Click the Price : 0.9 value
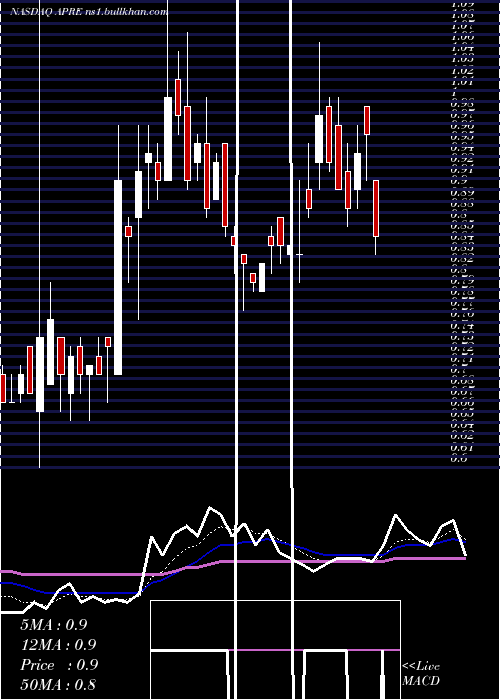 click(x=59, y=665)
